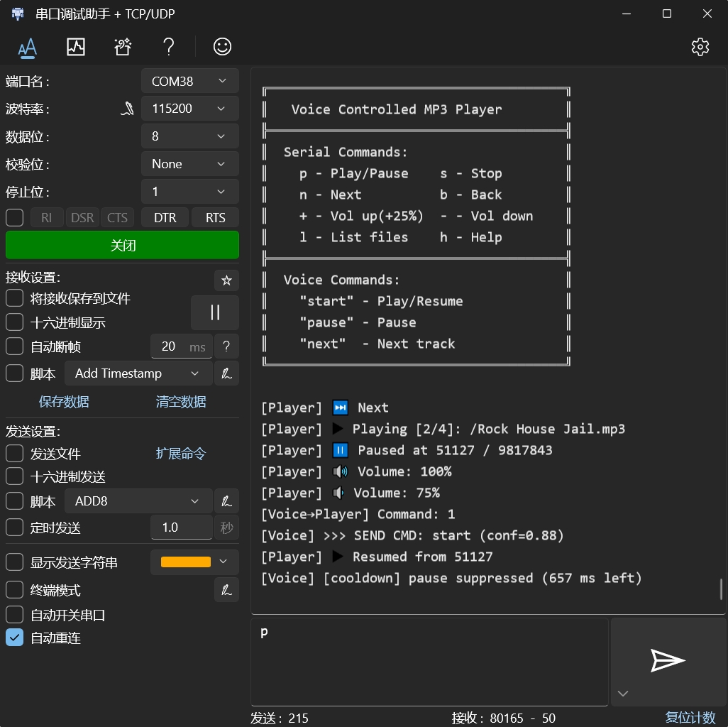Switch to the text font toolbar tab
The height and width of the screenshot is (727, 728).
[28, 47]
